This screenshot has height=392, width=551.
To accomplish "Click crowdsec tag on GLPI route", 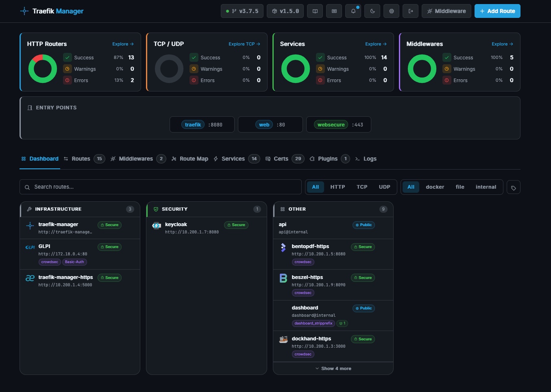I will point(50,262).
